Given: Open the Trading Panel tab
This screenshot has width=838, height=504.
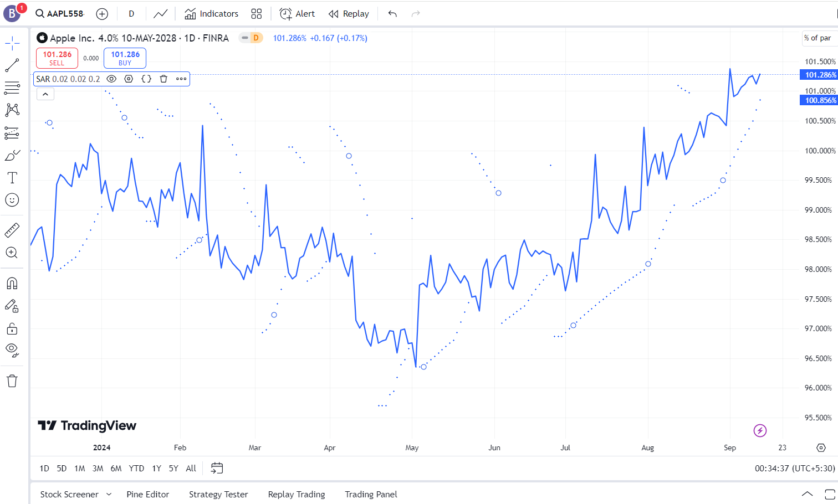Looking at the screenshot, I should tap(371, 495).
